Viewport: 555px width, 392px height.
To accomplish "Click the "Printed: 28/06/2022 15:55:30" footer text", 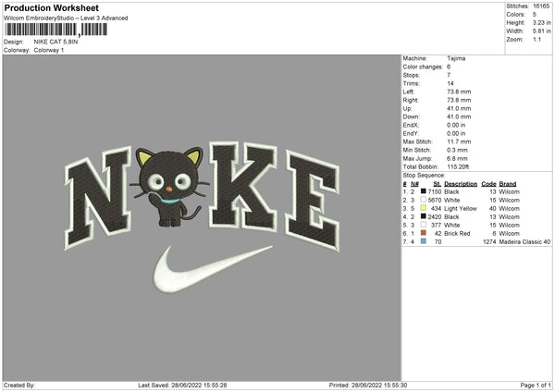I will point(368,386).
